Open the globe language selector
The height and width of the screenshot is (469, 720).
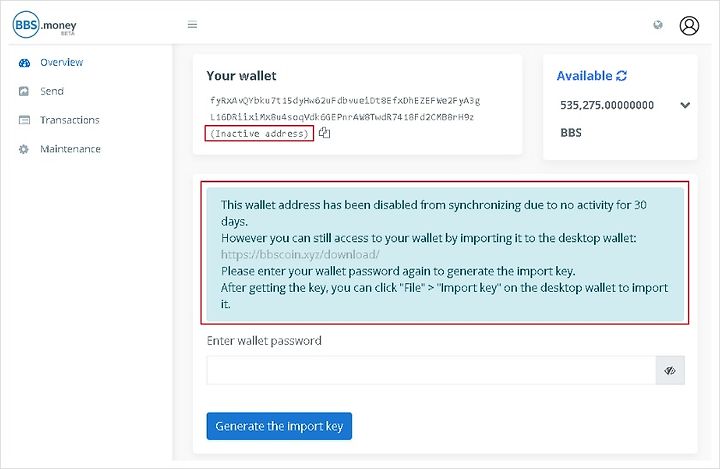pos(658,25)
